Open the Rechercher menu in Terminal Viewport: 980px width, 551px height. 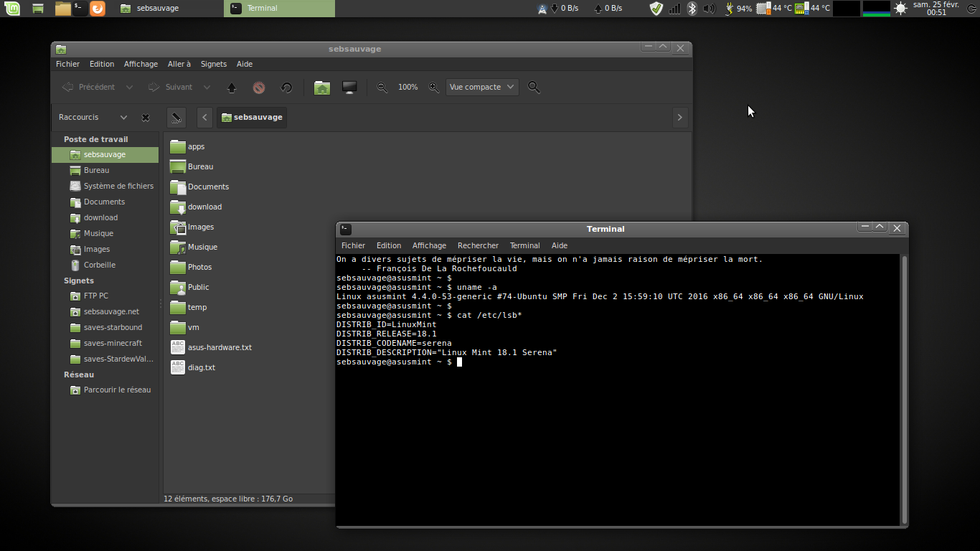point(478,245)
